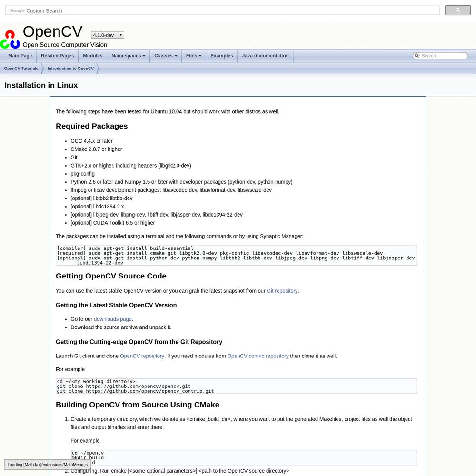The image size is (476, 476).
Task: Go to OpenCV Tutorials breadcrumb
Action: point(21,69)
